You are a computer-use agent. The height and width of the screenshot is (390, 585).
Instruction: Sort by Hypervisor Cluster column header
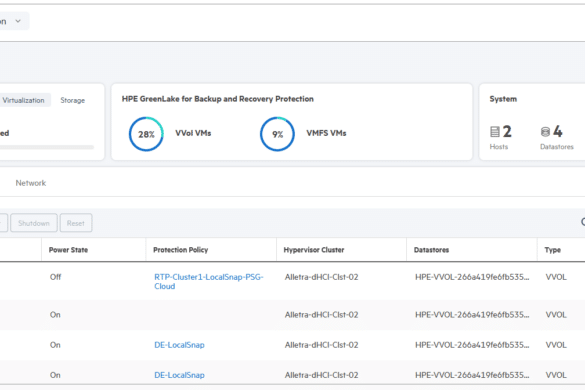tap(314, 250)
